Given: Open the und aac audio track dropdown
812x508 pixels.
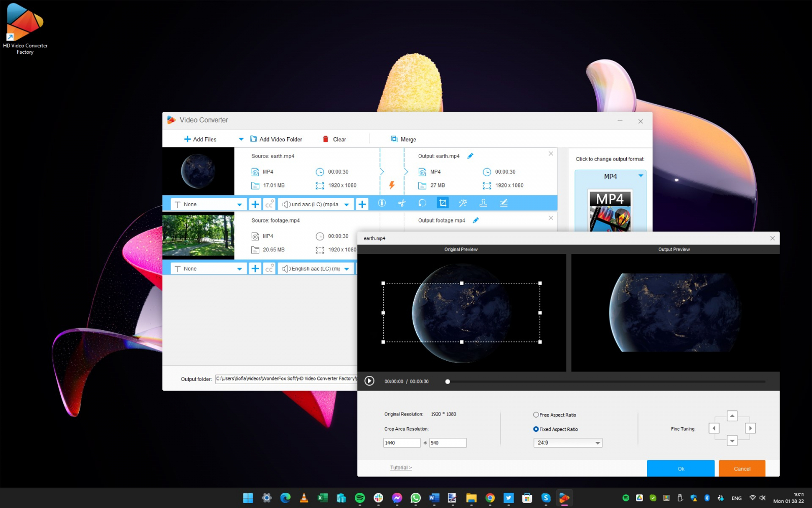Looking at the screenshot, I should 316,204.
